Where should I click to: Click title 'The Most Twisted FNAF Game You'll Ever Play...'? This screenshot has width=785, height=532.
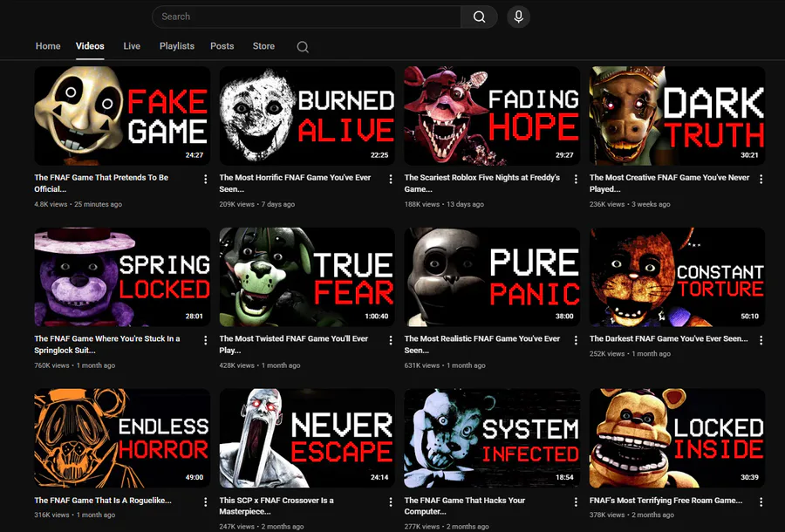tap(293, 344)
